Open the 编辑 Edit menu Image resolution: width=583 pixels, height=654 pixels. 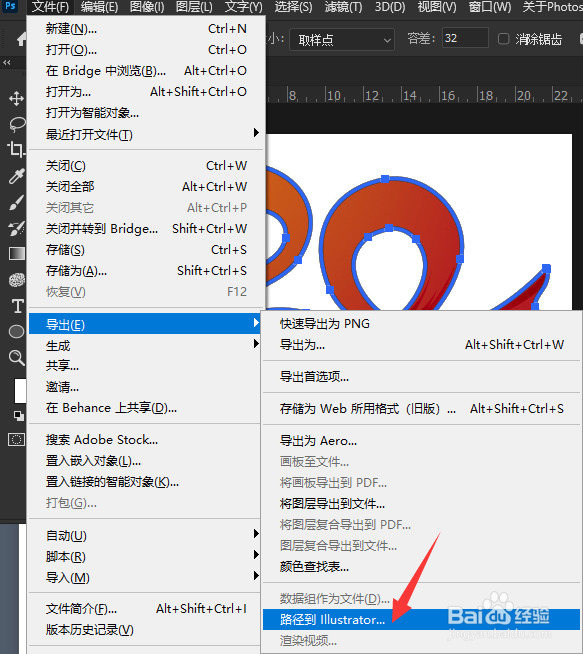pyautogui.click(x=99, y=7)
